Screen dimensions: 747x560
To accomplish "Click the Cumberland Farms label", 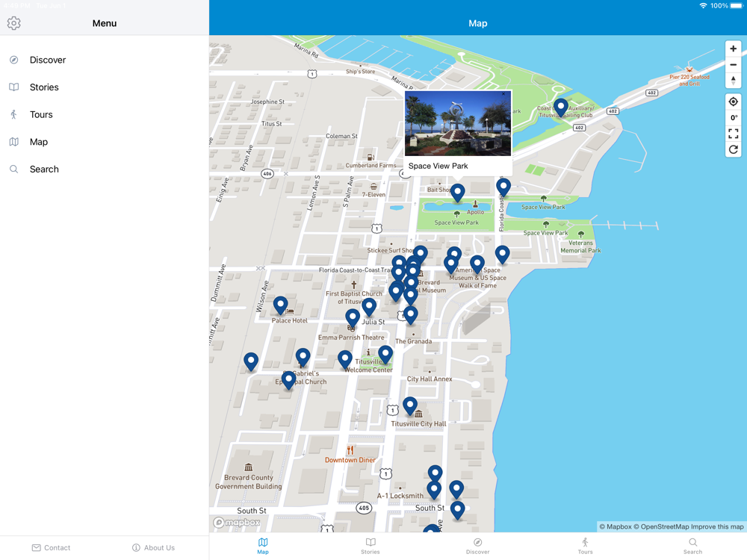I will [371, 165].
